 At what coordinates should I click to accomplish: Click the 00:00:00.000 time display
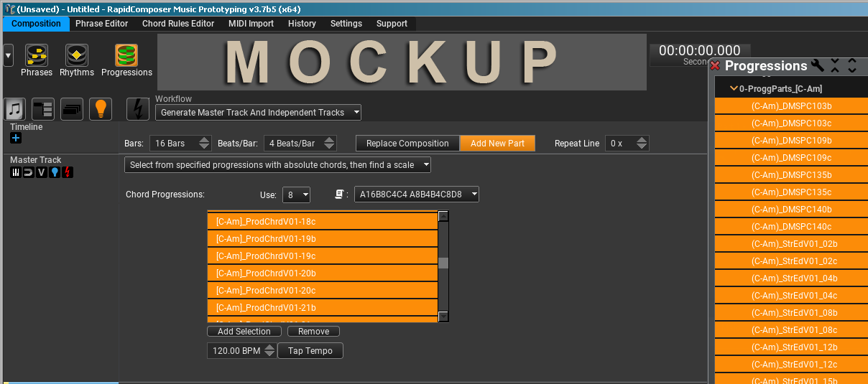(x=699, y=50)
